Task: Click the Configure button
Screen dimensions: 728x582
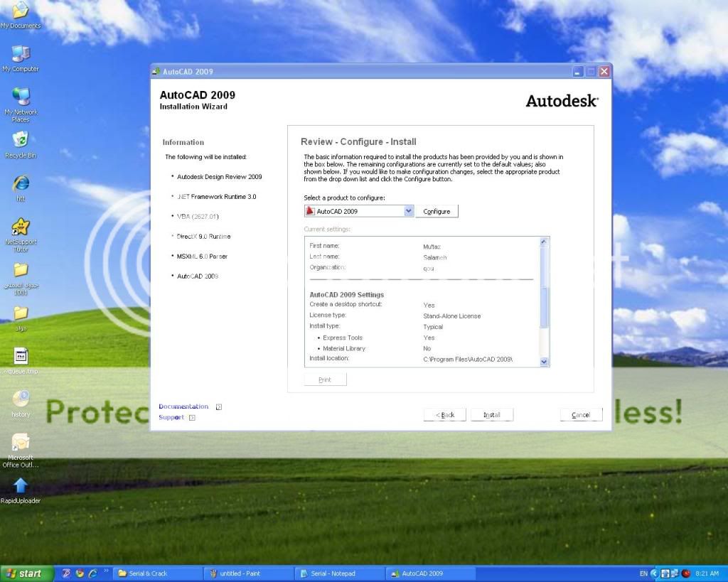Action: (437, 212)
